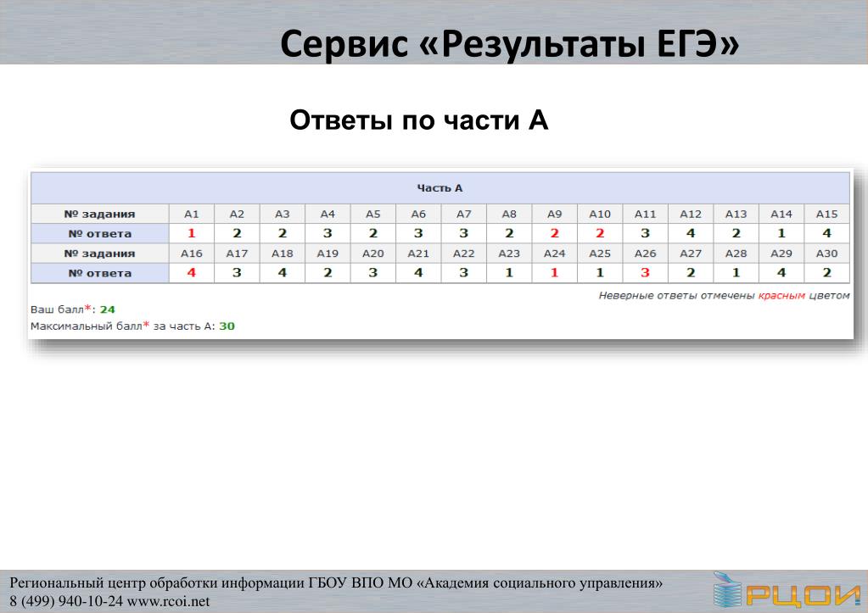Click the answer value under A15

coord(827,233)
